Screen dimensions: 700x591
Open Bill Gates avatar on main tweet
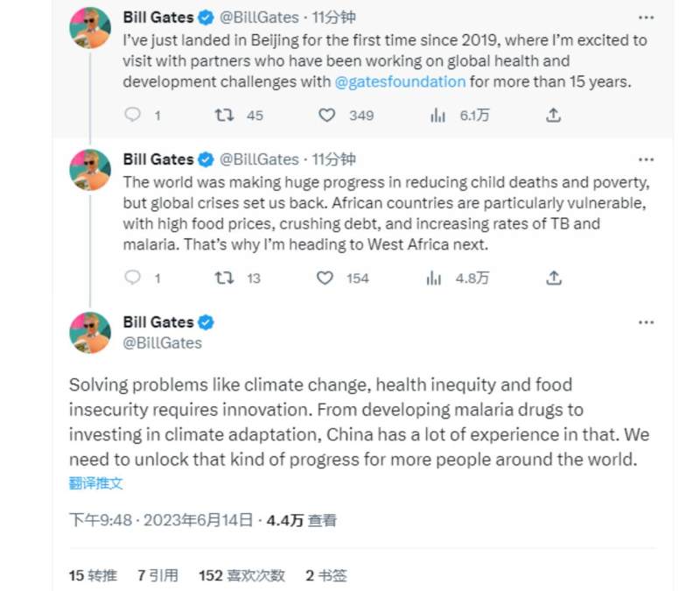[91, 333]
